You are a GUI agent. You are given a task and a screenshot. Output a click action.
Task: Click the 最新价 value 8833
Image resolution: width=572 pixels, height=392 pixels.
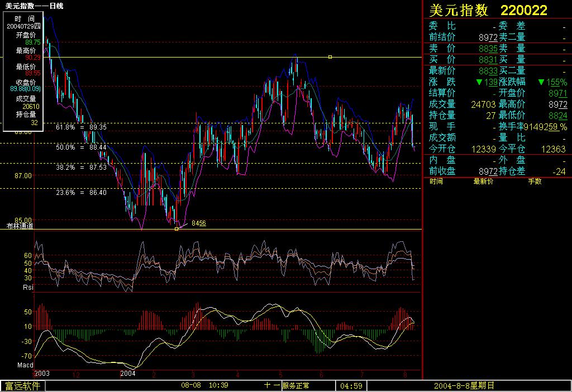click(488, 71)
